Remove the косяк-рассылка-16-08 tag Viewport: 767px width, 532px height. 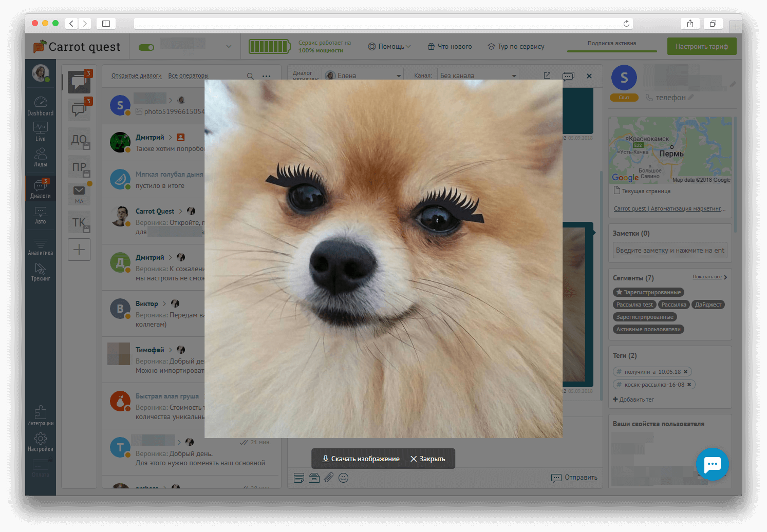689,385
